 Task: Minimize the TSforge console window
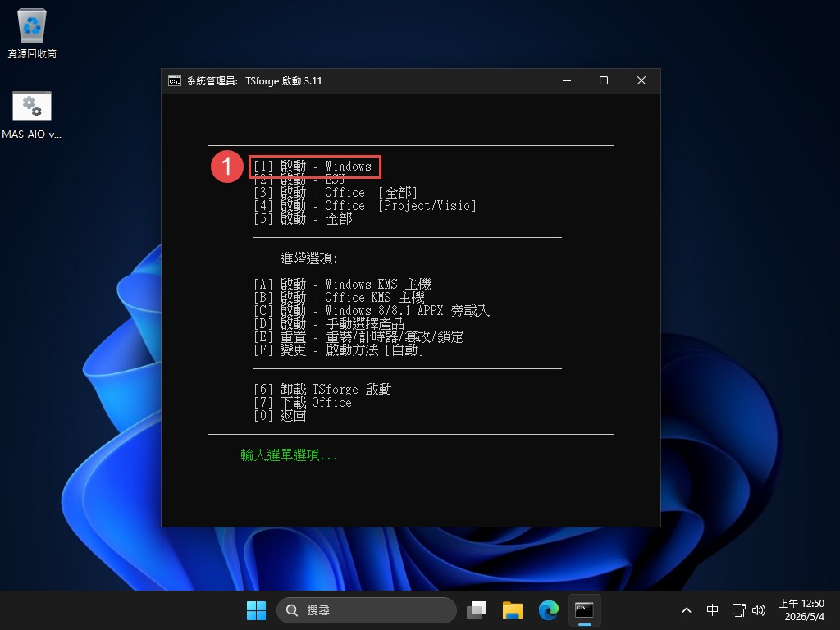(567, 81)
